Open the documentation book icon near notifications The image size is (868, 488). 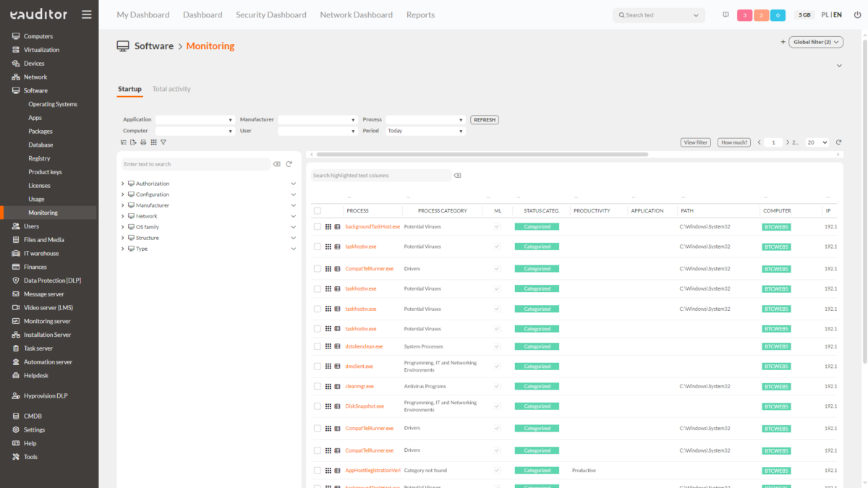tap(726, 15)
